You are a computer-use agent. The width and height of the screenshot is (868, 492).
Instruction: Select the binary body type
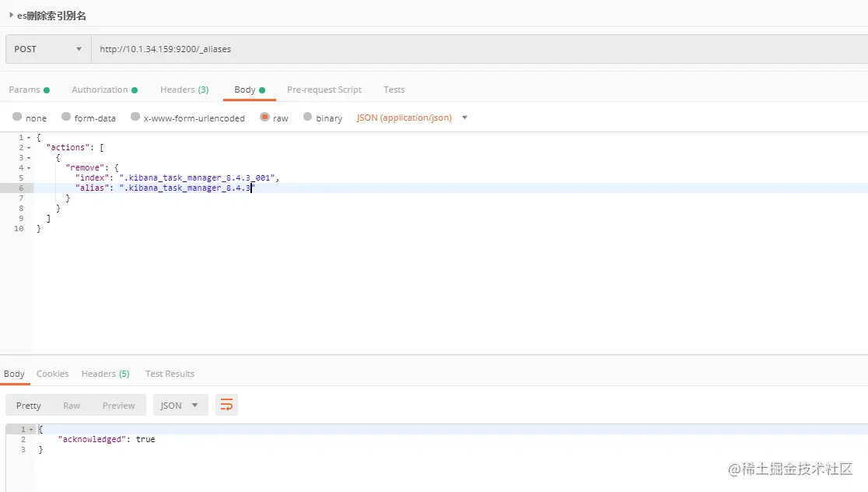[x=307, y=117]
